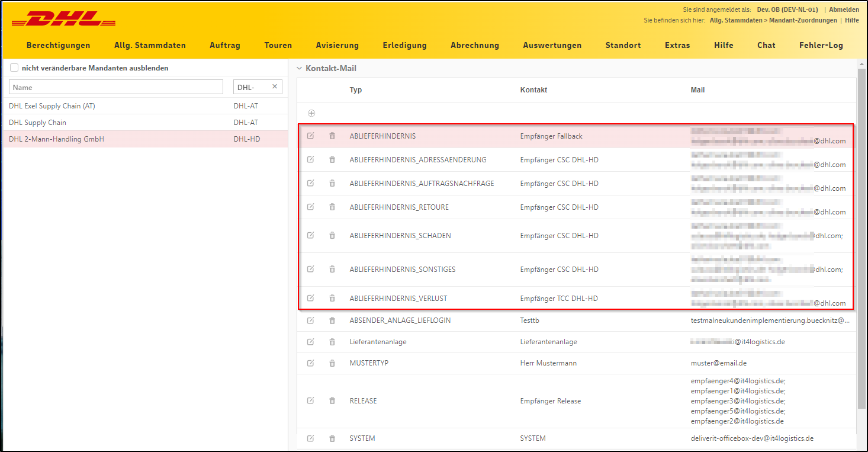The width and height of the screenshot is (868, 452).
Task: Open the Hilfe menu in navigation bar
Action: (724, 45)
